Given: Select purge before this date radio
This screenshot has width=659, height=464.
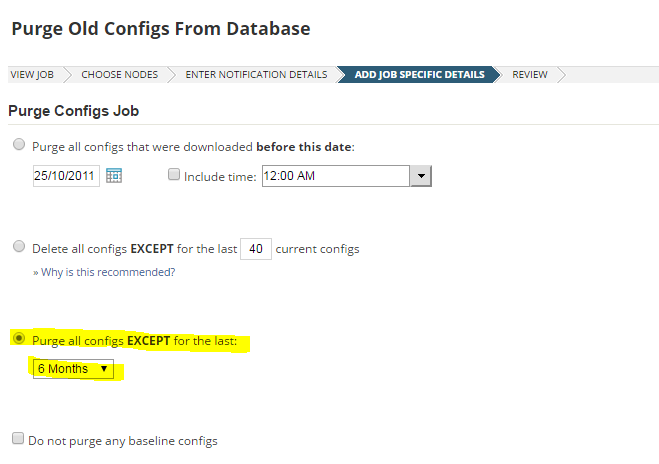Looking at the screenshot, I should coord(19,146).
